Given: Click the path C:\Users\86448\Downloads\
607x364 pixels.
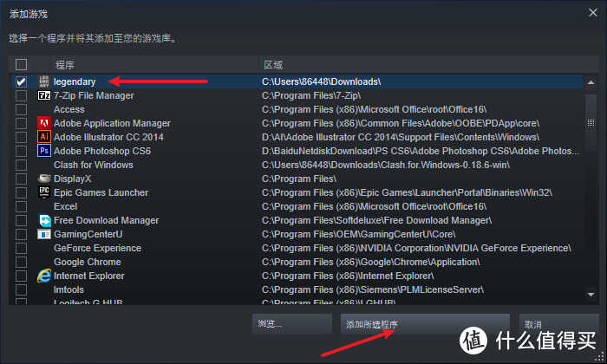Looking at the screenshot, I should tap(322, 81).
